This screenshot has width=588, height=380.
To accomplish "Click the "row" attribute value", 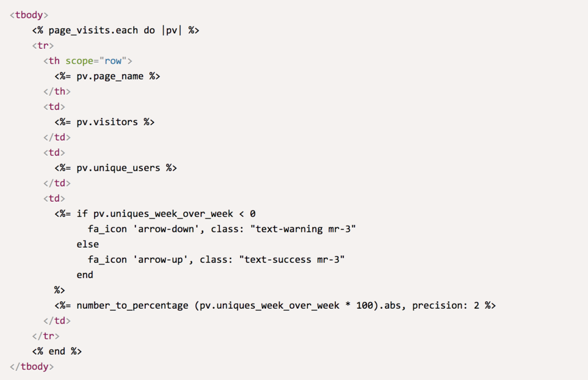I will coord(113,61).
